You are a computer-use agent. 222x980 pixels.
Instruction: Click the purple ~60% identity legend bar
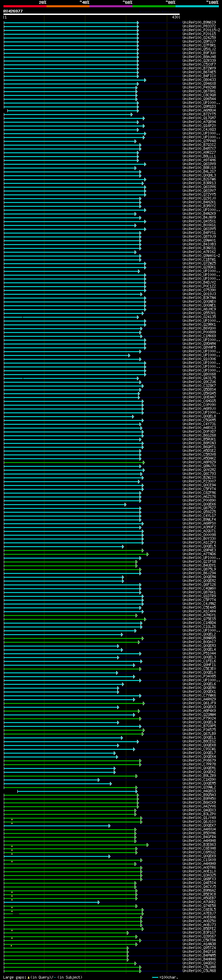(x=111, y=6)
